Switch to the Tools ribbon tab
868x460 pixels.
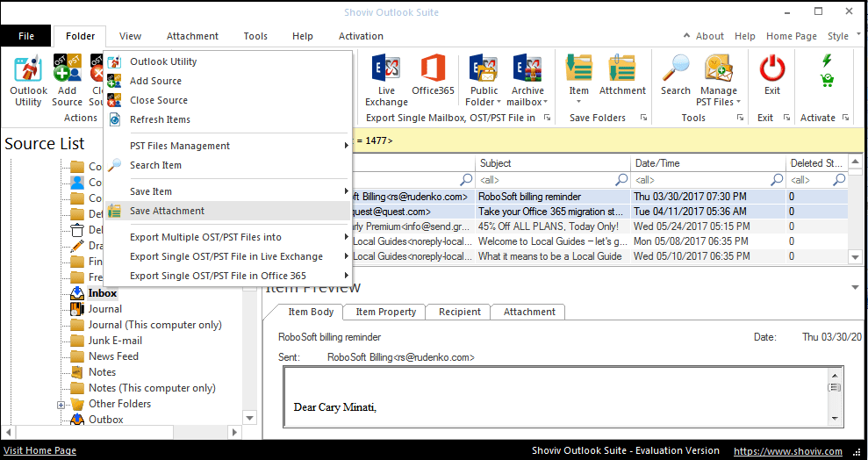click(x=255, y=36)
